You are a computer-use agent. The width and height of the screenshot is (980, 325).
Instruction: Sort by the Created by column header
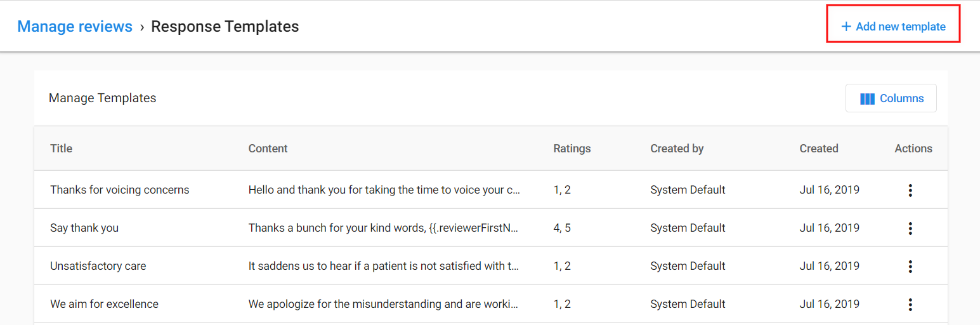(677, 149)
